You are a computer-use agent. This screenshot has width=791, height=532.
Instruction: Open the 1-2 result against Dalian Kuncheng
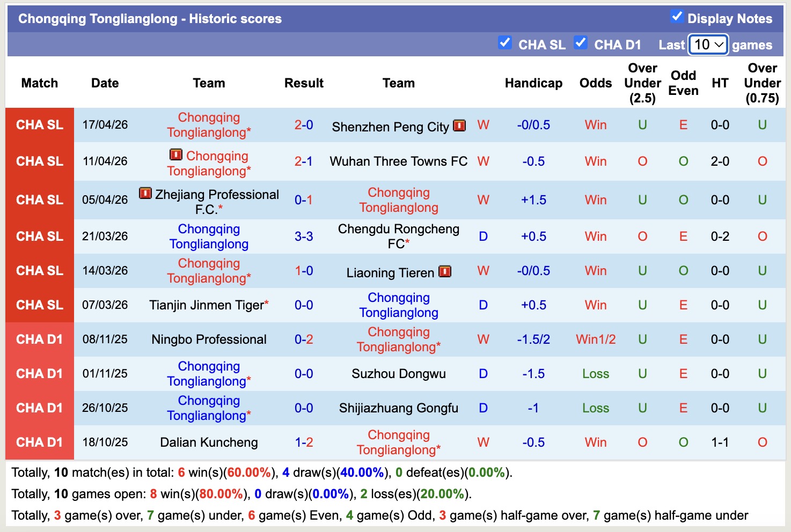point(304,442)
